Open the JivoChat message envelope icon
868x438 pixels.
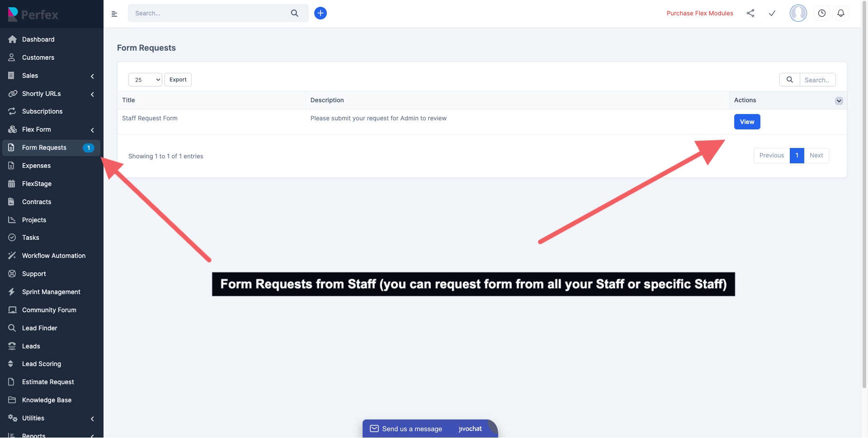pyautogui.click(x=374, y=428)
